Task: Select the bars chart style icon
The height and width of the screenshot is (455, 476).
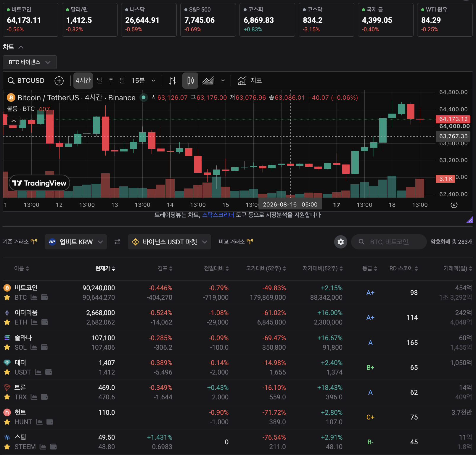Action: pyautogui.click(x=173, y=80)
